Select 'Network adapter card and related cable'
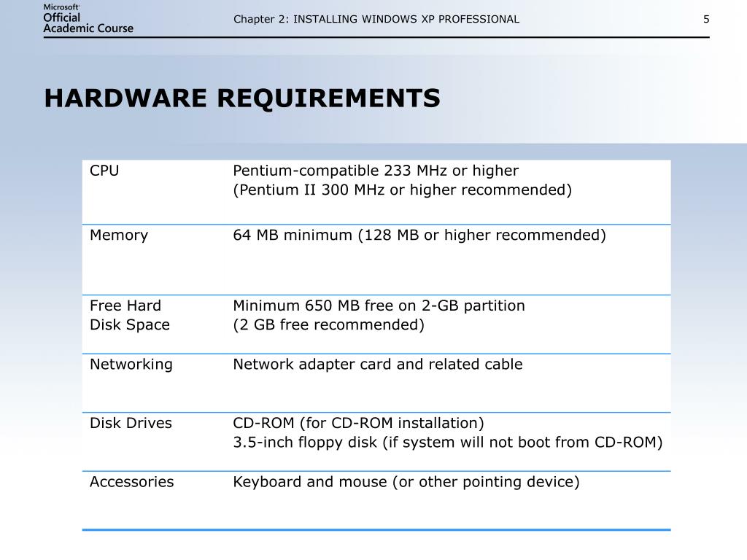 [x=378, y=365]
